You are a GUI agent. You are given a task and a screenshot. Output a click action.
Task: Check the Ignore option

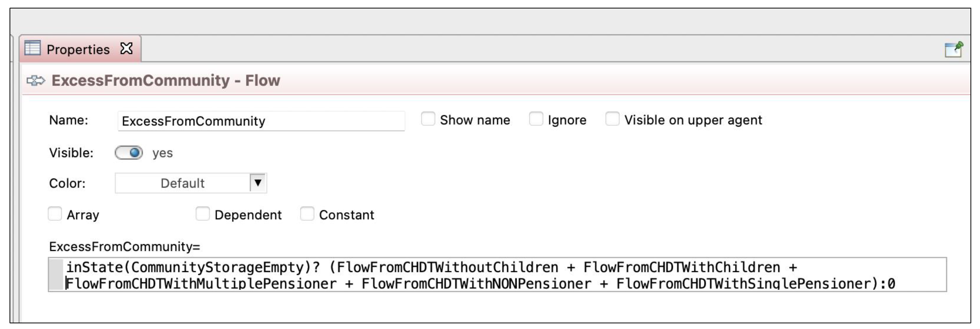coord(536,119)
